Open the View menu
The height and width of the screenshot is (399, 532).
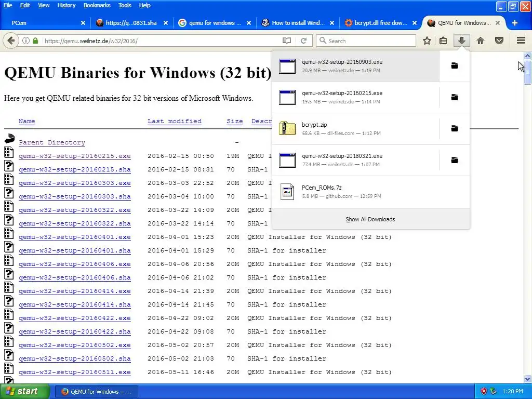point(44,5)
